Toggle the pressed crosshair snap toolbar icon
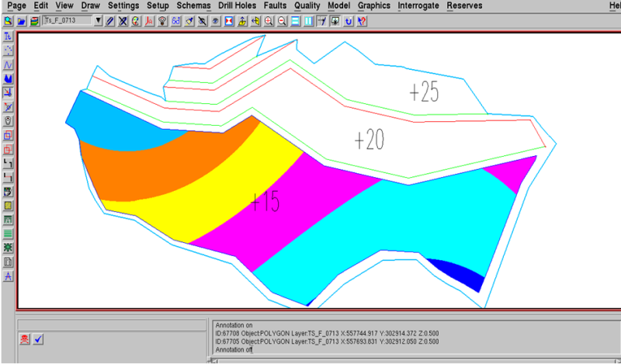Viewport: 621px width, 364px height. coord(322,21)
